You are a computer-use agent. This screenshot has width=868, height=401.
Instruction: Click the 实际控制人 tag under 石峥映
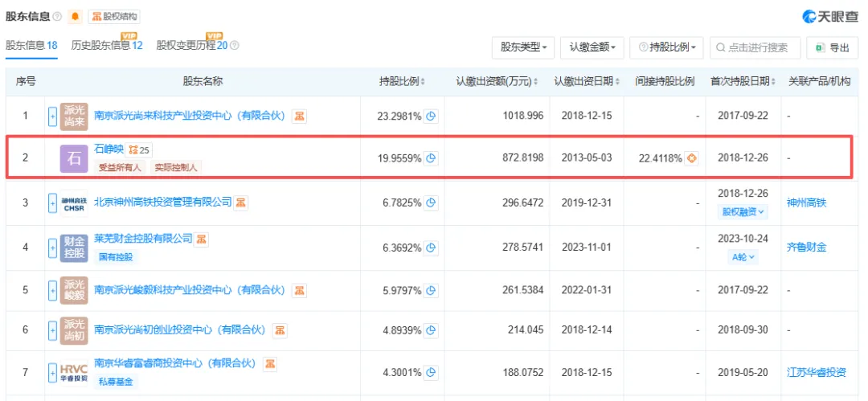pyautogui.click(x=176, y=167)
